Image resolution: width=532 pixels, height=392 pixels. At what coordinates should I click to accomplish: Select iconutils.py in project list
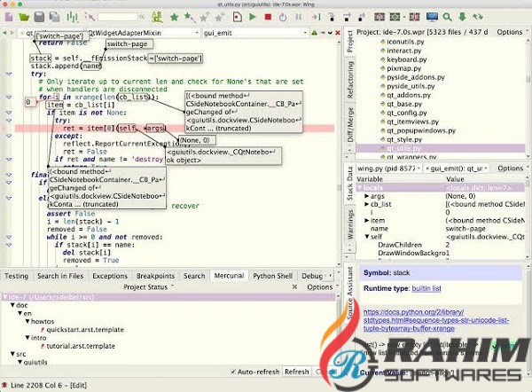coord(405,42)
